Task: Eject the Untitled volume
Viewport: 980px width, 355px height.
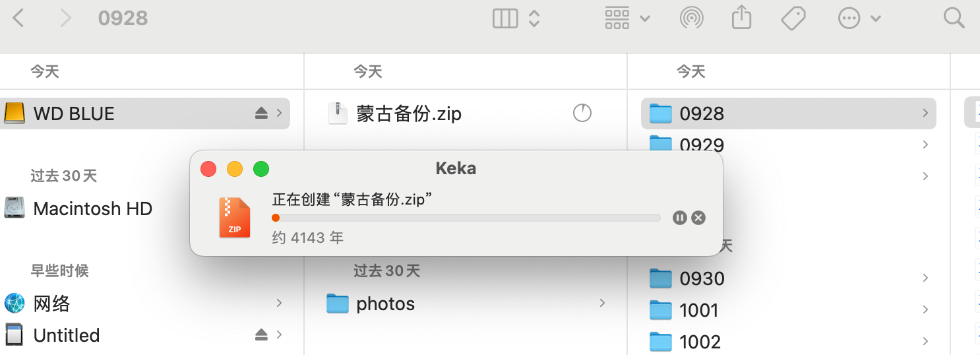Action: (261, 335)
